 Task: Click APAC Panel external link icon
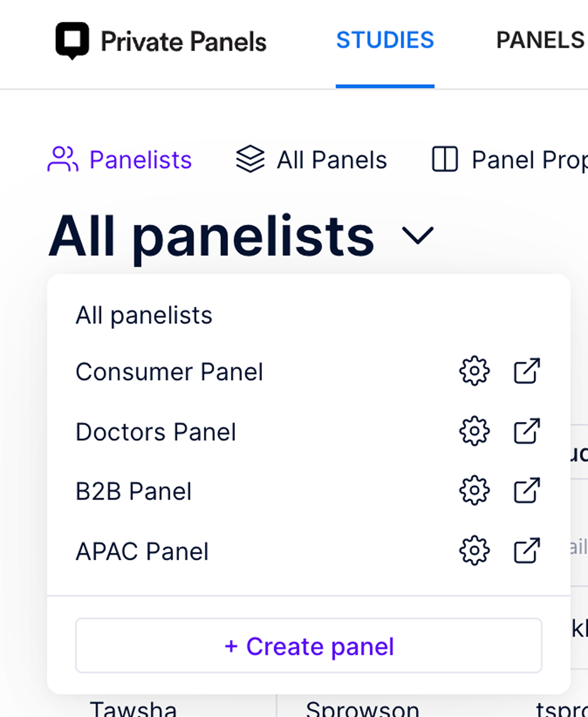coord(527,550)
